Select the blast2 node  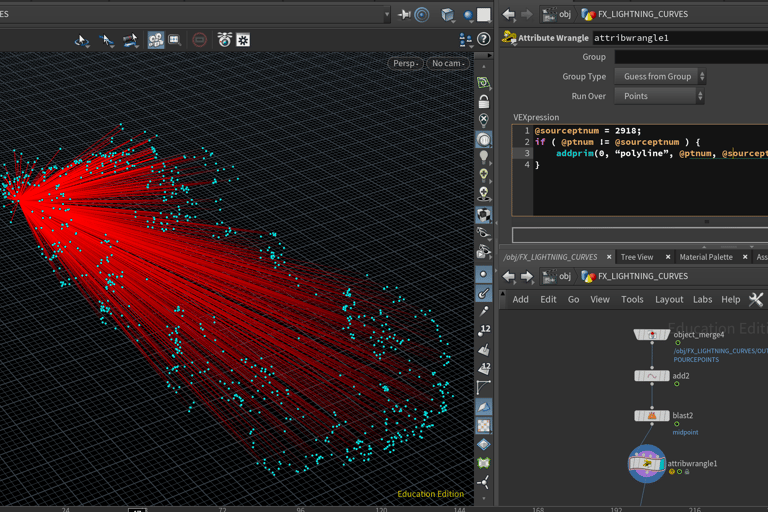point(651,415)
